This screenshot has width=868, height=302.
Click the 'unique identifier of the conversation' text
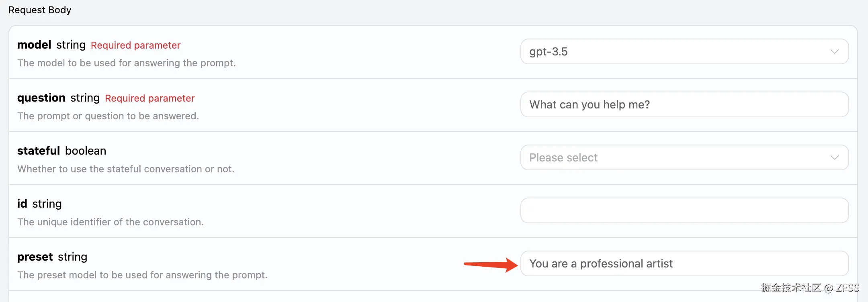pyautogui.click(x=111, y=222)
